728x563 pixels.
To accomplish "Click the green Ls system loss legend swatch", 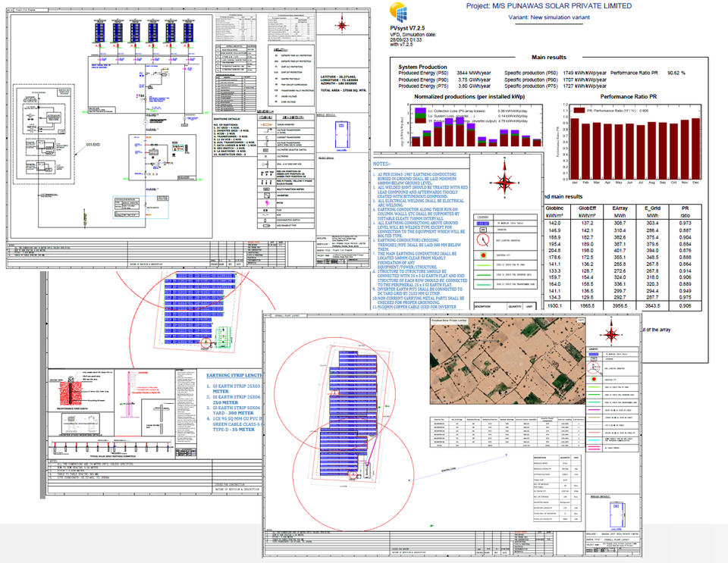I will coord(420,116).
